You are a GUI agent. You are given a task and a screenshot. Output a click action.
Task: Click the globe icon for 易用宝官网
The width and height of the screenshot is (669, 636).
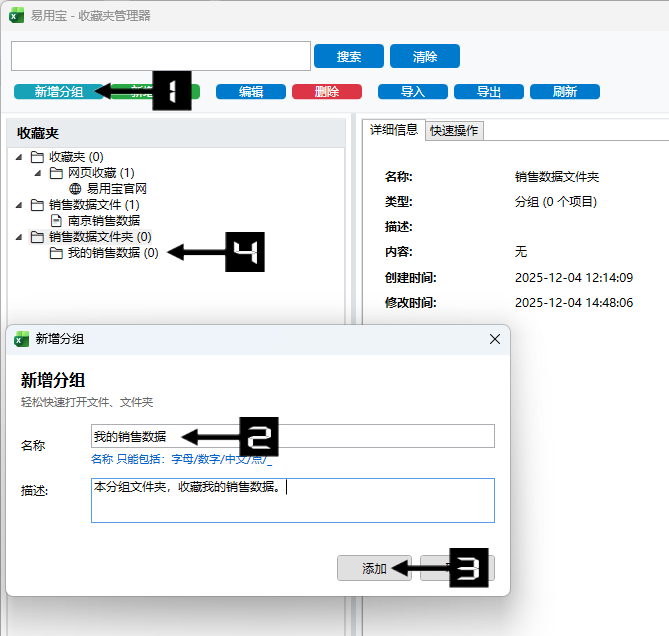tap(75, 188)
